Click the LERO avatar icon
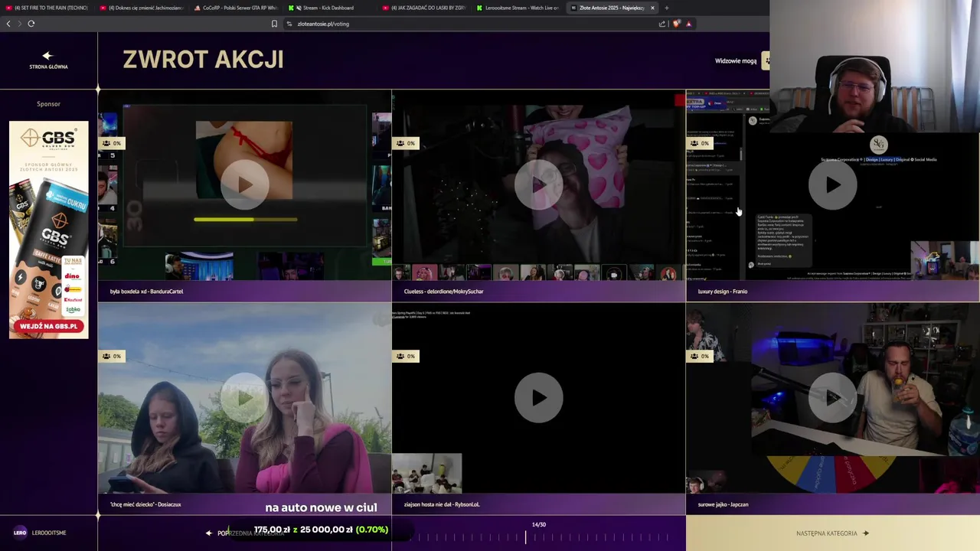 click(x=20, y=533)
